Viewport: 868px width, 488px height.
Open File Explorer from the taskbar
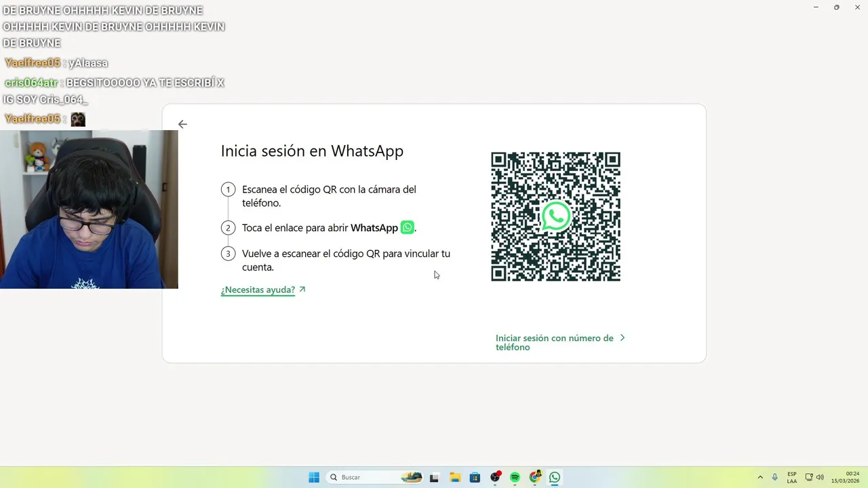455,477
